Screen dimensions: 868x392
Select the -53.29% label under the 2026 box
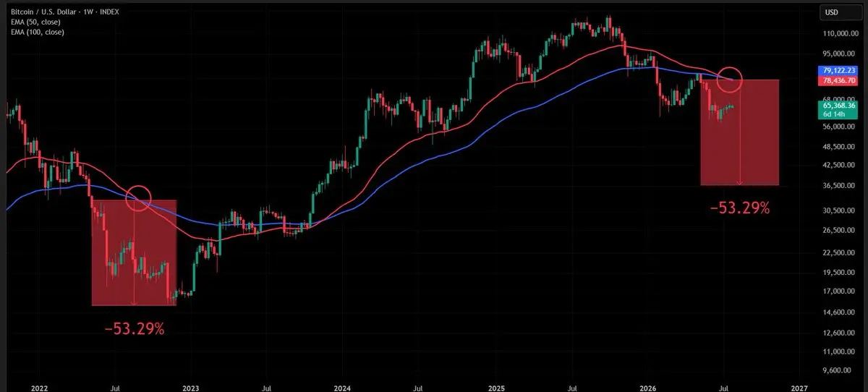point(740,208)
